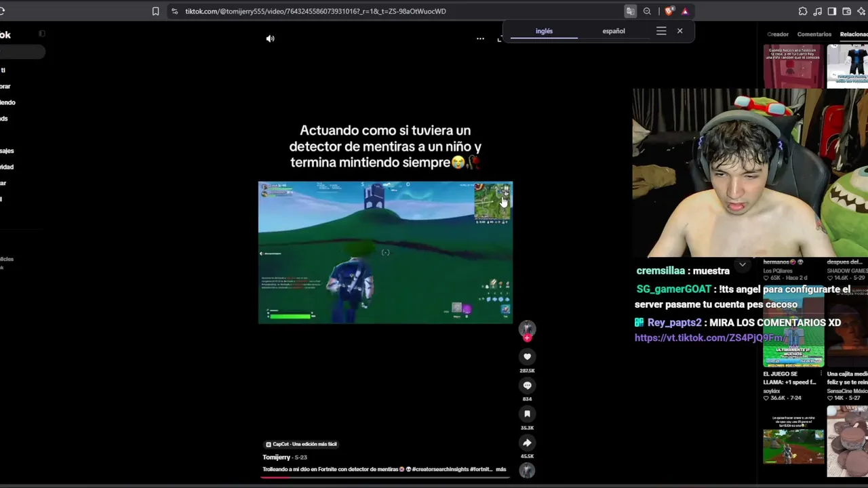Open the chocolate cookies related video thumbnail
The height and width of the screenshot is (488, 868).
pyautogui.click(x=848, y=441)
